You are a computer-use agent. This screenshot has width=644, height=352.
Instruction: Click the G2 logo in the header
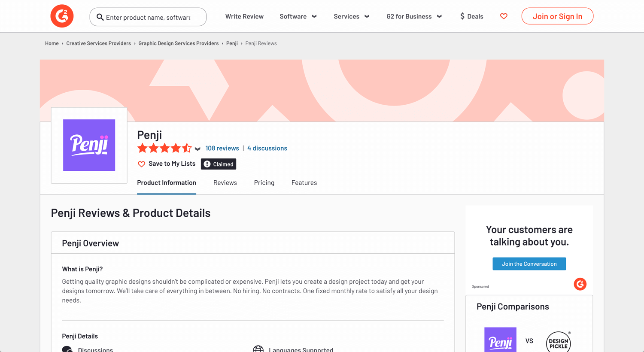point(62,16)
